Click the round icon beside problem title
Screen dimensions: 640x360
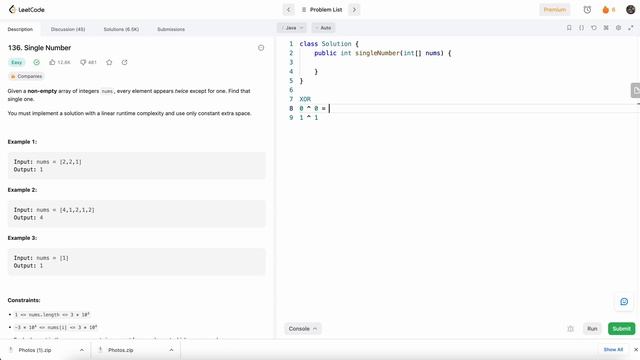point(261,48)
